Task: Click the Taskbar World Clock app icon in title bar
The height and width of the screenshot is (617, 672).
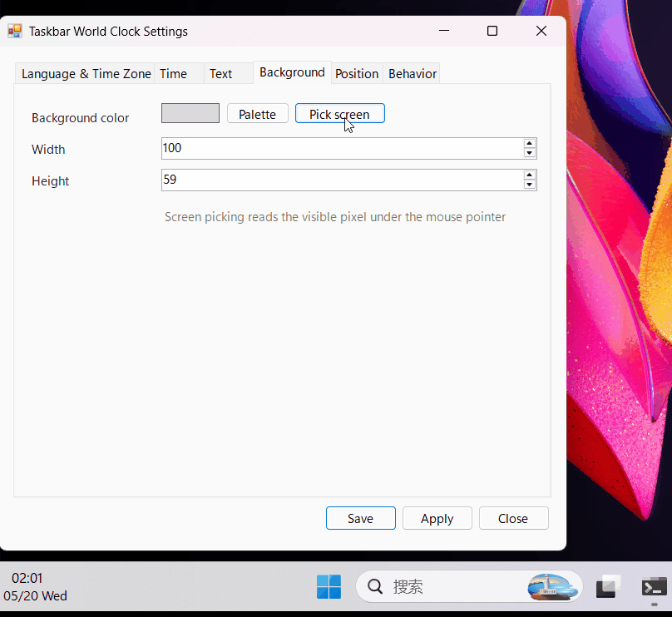Action: [x=15, y=31]
